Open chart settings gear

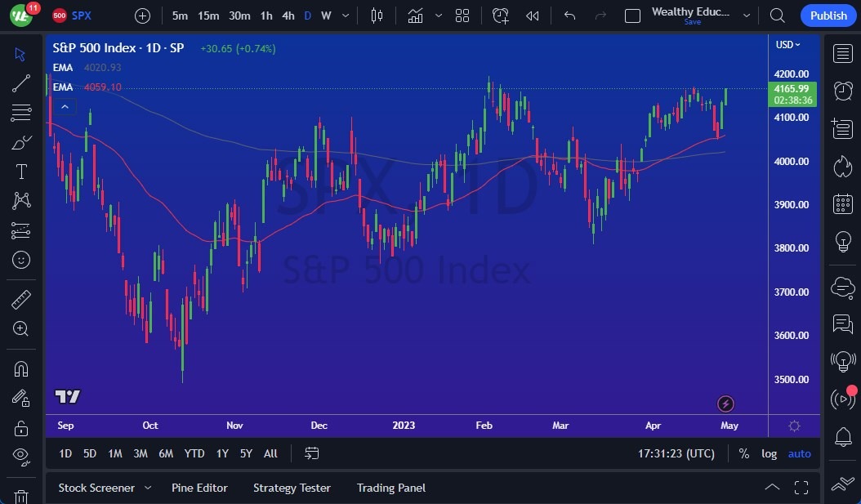[x=794, y=426]
